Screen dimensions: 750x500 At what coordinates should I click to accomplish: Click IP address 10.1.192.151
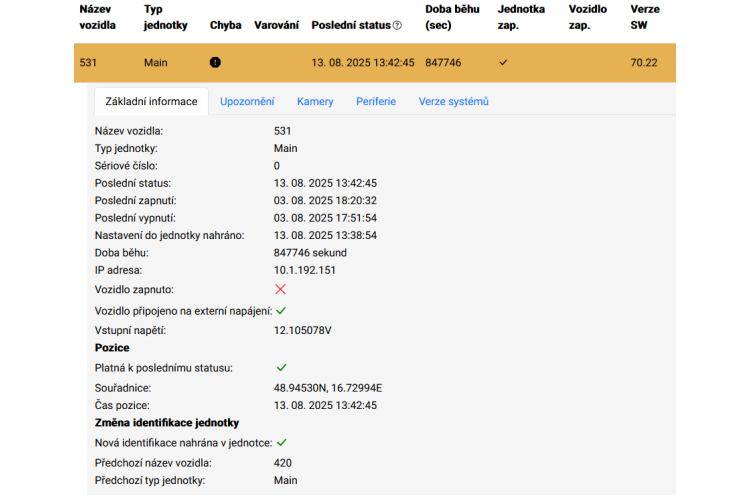coord(305,270)
